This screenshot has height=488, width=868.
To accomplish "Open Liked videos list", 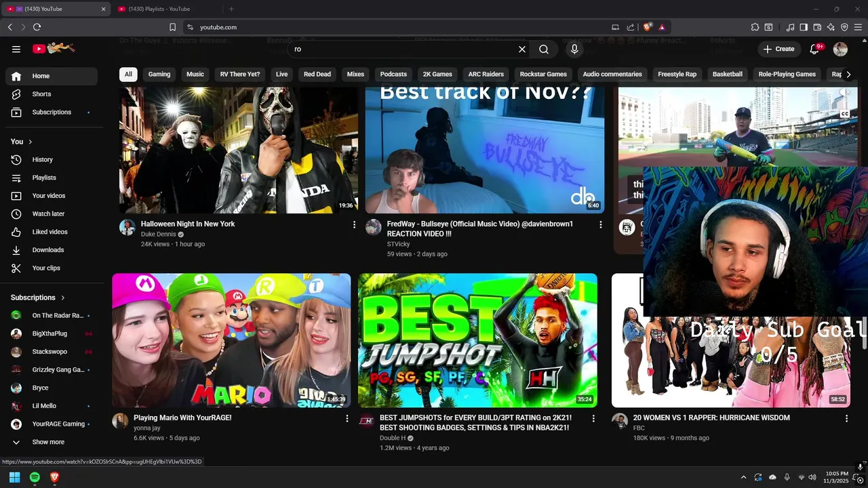I will tap(52, 232).
